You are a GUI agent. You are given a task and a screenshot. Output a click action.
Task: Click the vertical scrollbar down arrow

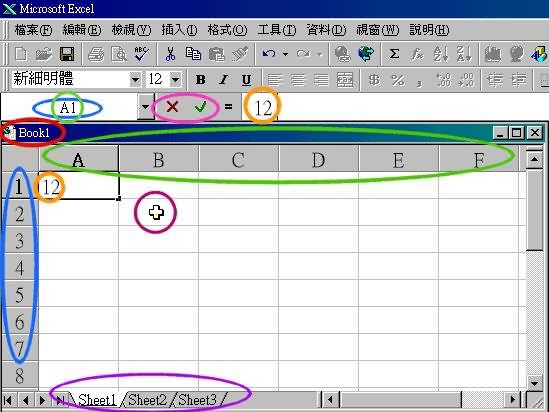534,383
